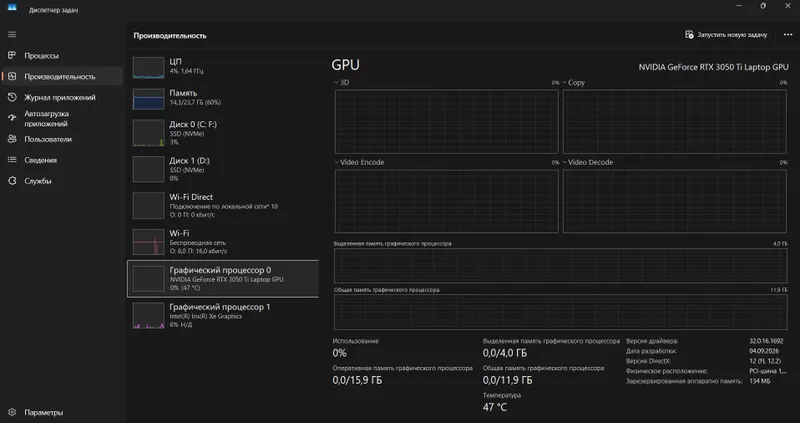
Task: Open the Пользователи page
Action: click(x=61, y=139)
